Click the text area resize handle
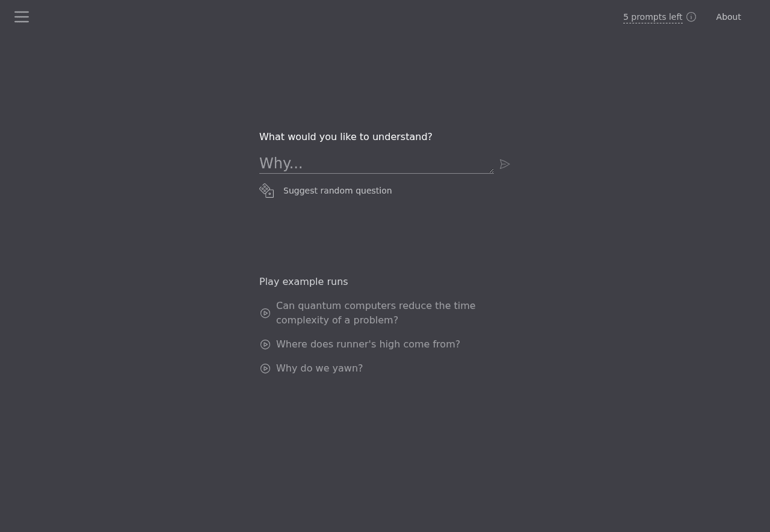This screenshot has width=770, height=532. pos(491,171)
